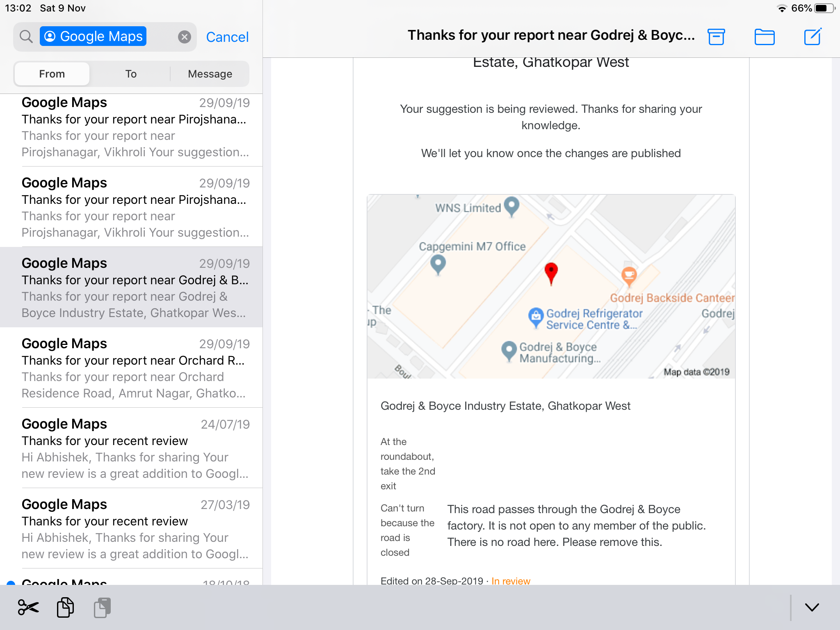Tap the Wi-Fi status icon
This screenshot has height=630, width=840.
click(x=782, y=7)
